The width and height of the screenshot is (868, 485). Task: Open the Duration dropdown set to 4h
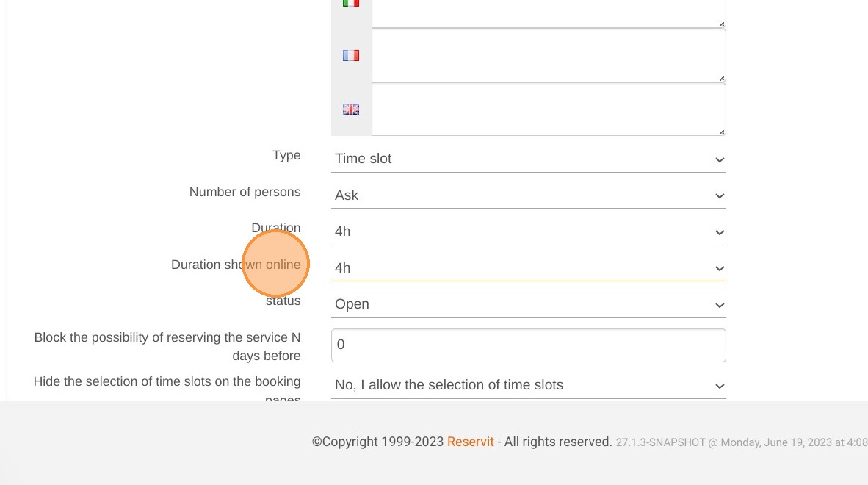528,232
